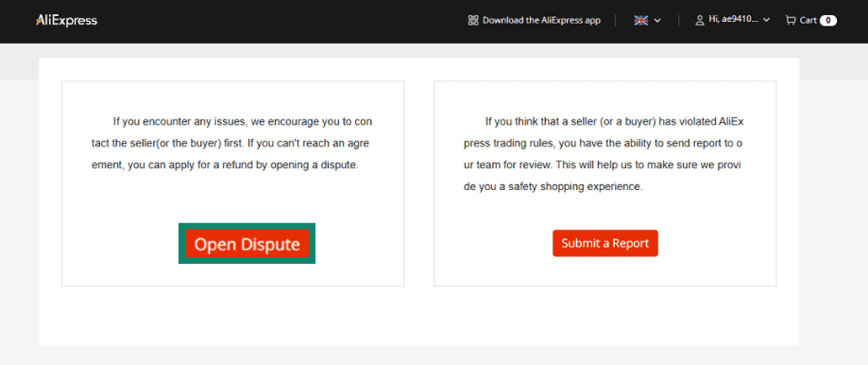Click the text about violating trading rules
Screen dimensions: 868x365
coord(603,154)
